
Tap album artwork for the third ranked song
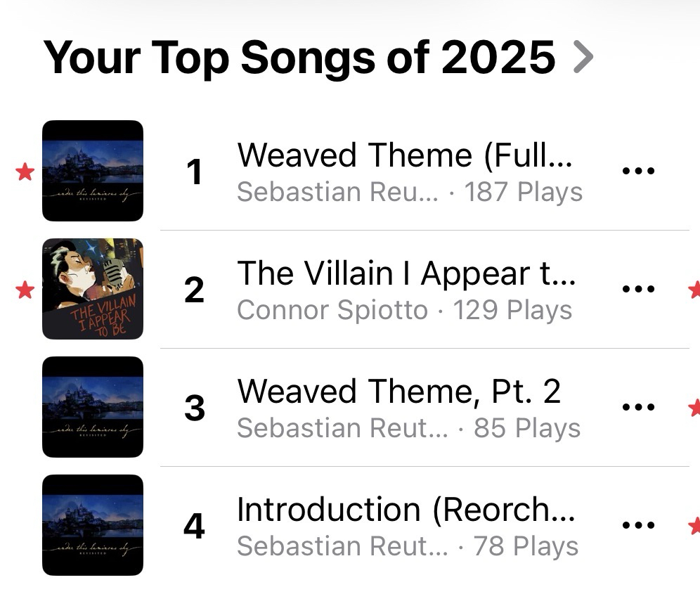pyautogui.click(x=93, y=407)
